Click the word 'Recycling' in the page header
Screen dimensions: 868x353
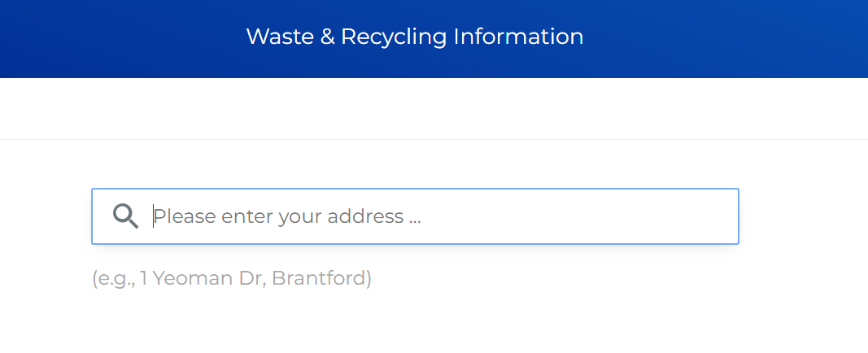point(394,37)
